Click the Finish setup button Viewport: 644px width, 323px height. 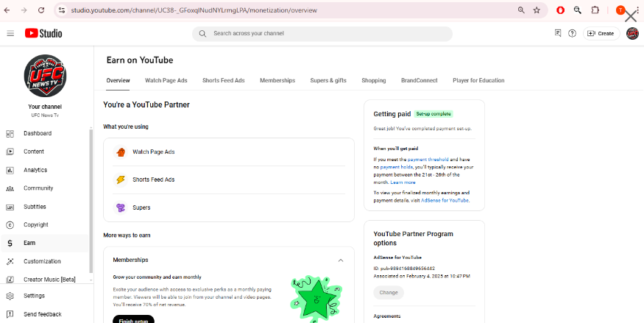pos(133,320)
